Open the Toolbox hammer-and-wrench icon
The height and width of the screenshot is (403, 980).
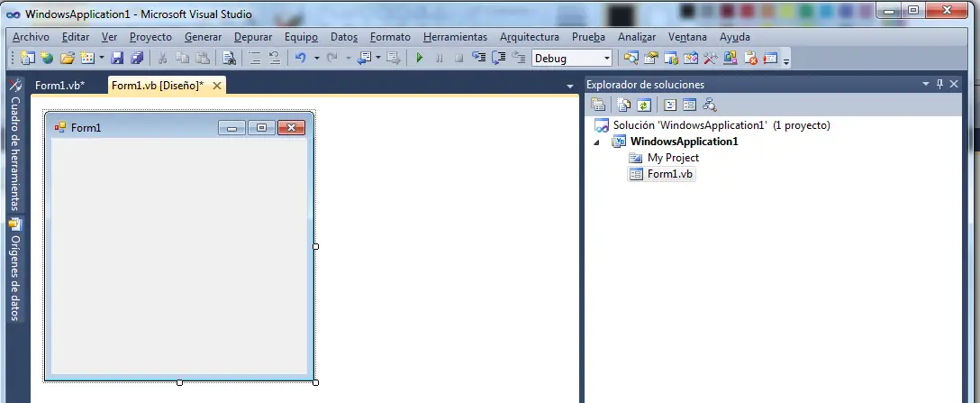711,59
